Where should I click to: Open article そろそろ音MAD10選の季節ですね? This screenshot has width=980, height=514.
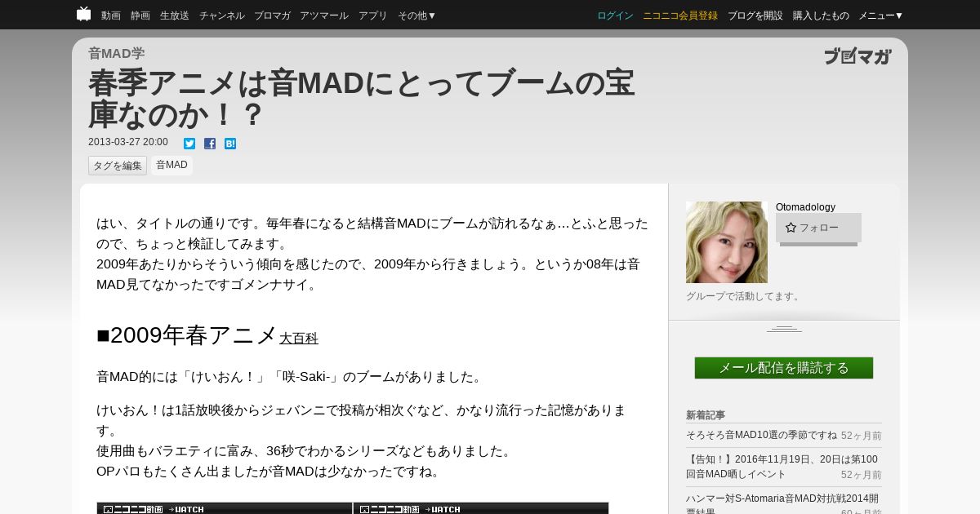[x=761, y=435]
